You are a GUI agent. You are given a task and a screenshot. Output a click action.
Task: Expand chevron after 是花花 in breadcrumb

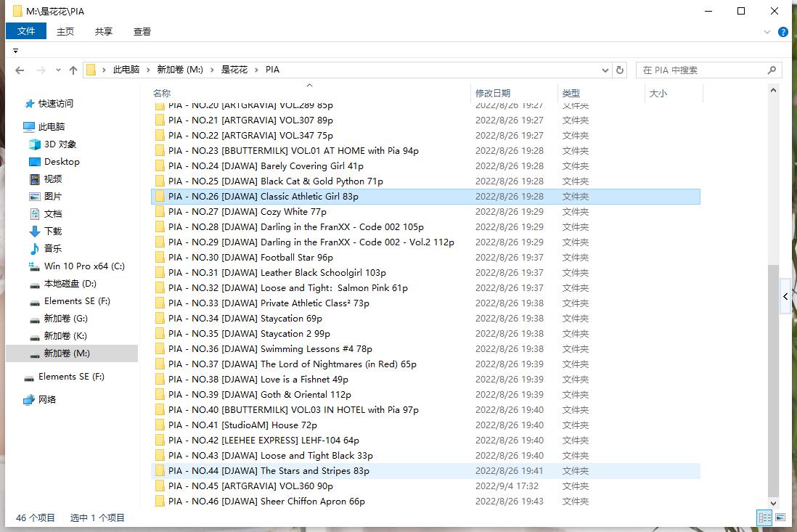click(256, 70)
